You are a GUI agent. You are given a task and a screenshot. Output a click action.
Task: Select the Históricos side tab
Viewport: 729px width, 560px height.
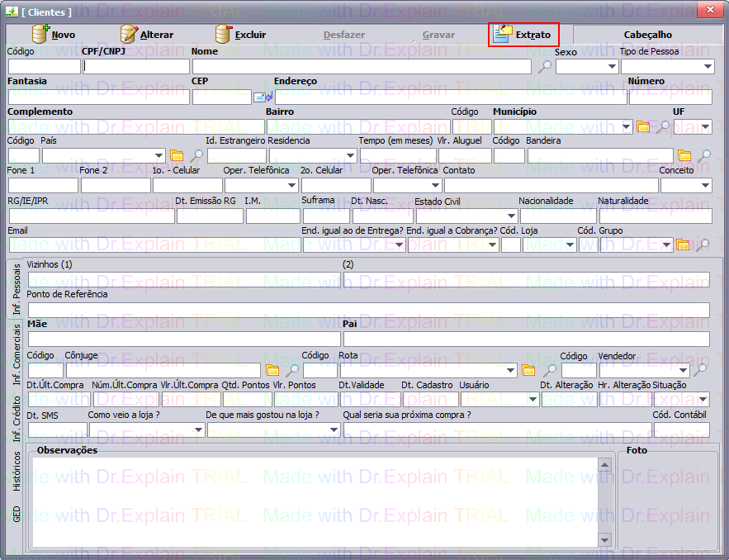click(17, 472)
